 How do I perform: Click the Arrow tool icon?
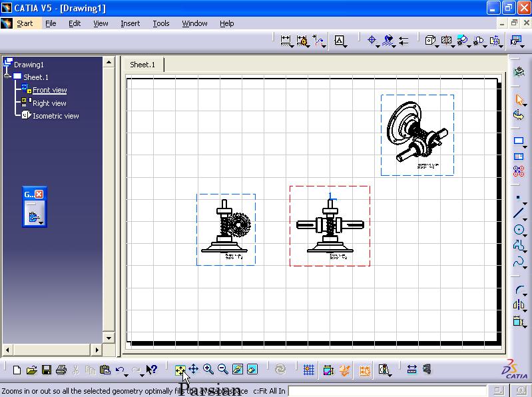click(403, 41)
